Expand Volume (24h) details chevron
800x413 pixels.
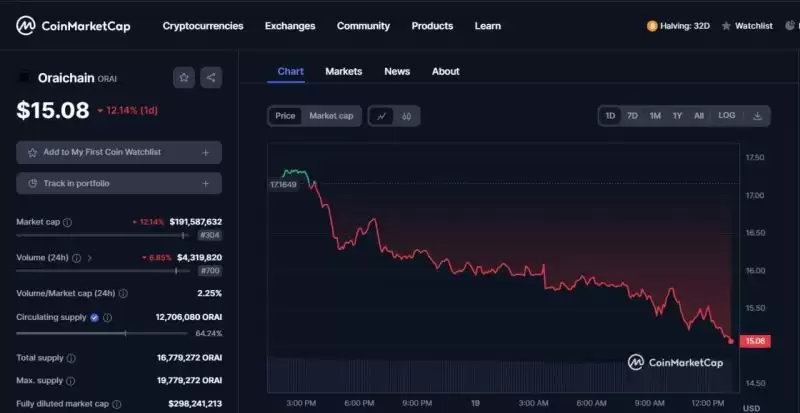(90, 258)
